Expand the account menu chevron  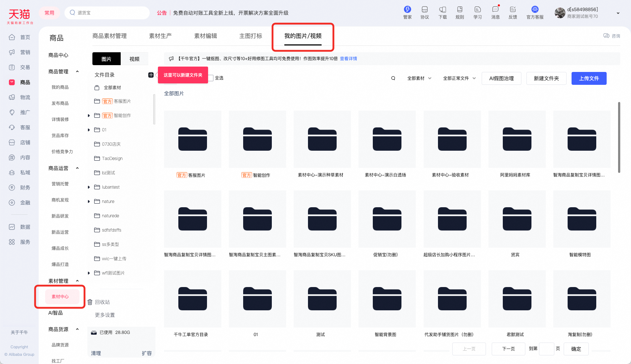coord(618,13)
